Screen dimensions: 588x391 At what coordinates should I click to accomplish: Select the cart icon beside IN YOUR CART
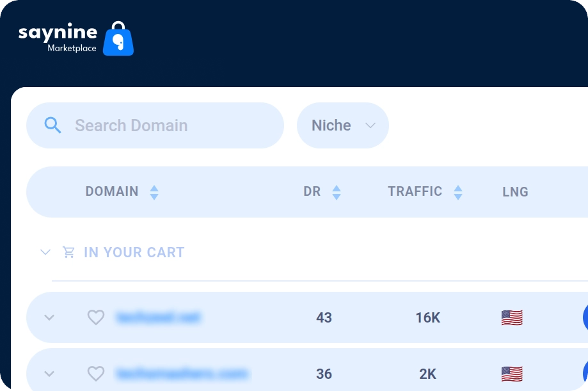click(68, 252)
